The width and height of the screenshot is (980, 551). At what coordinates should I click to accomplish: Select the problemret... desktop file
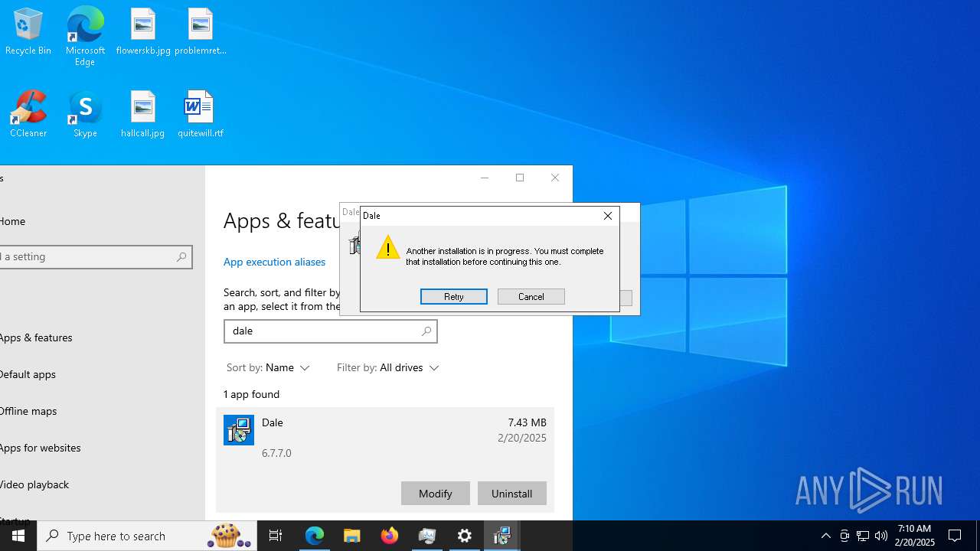click(201, 32)
